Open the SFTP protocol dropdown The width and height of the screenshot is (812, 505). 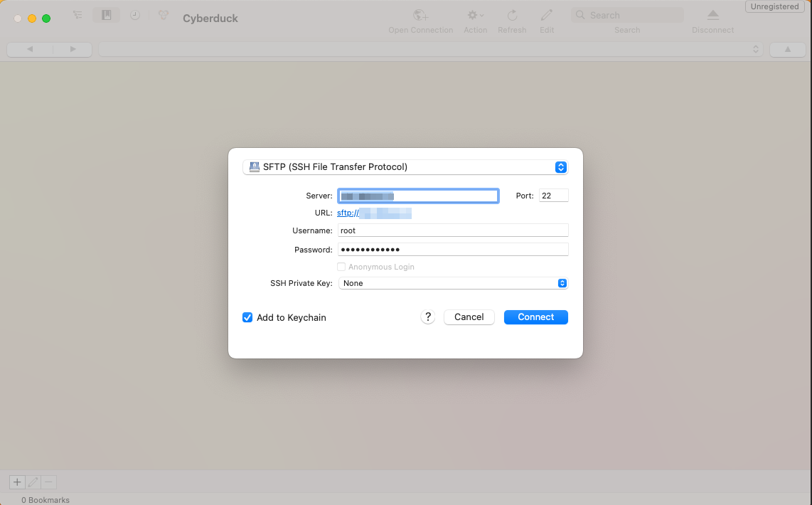(x=405, y=167)
